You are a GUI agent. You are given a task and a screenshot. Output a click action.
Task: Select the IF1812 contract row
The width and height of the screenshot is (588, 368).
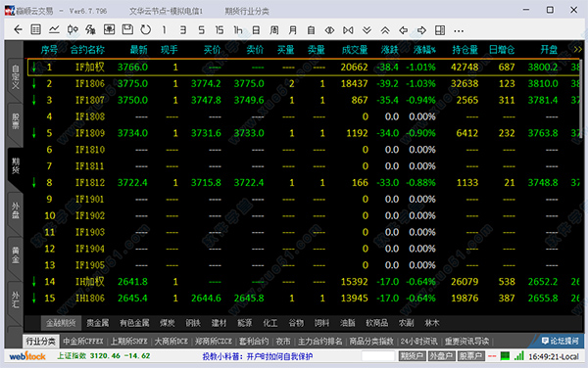pyautogui.click(x=304, y=182)
